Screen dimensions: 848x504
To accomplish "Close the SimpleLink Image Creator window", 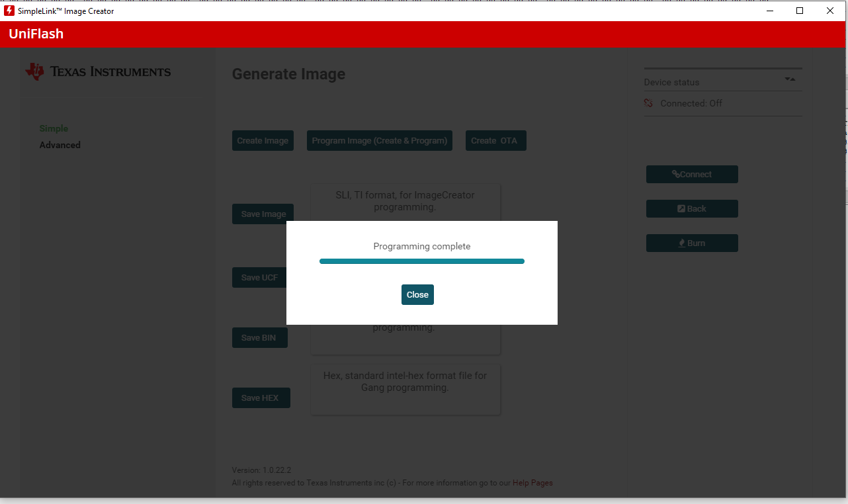I will click(830, 11).
